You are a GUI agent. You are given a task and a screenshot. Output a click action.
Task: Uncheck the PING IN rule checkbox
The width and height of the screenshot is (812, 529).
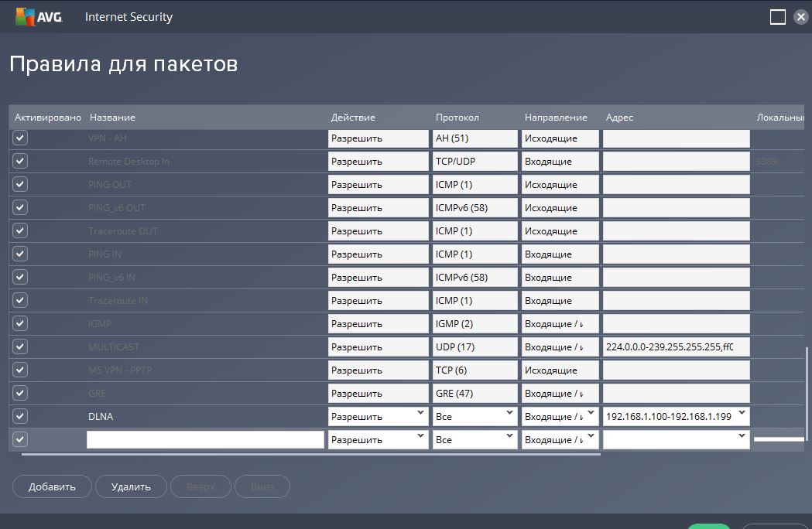pyautogui.click(x=20, y=254)
